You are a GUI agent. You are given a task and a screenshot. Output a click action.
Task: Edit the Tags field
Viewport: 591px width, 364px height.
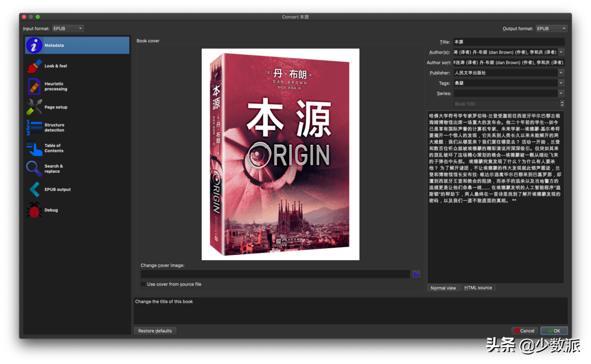[x=506, y=83]
